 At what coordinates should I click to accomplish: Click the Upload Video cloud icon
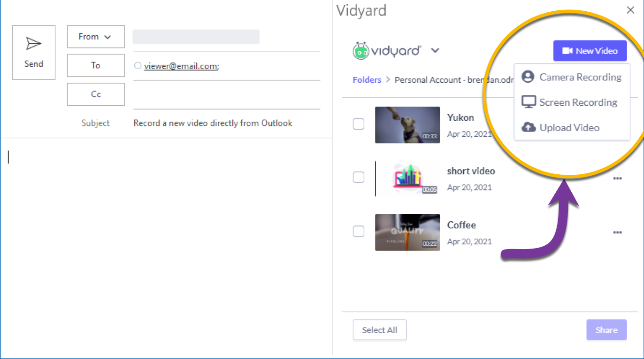[529, 127]
